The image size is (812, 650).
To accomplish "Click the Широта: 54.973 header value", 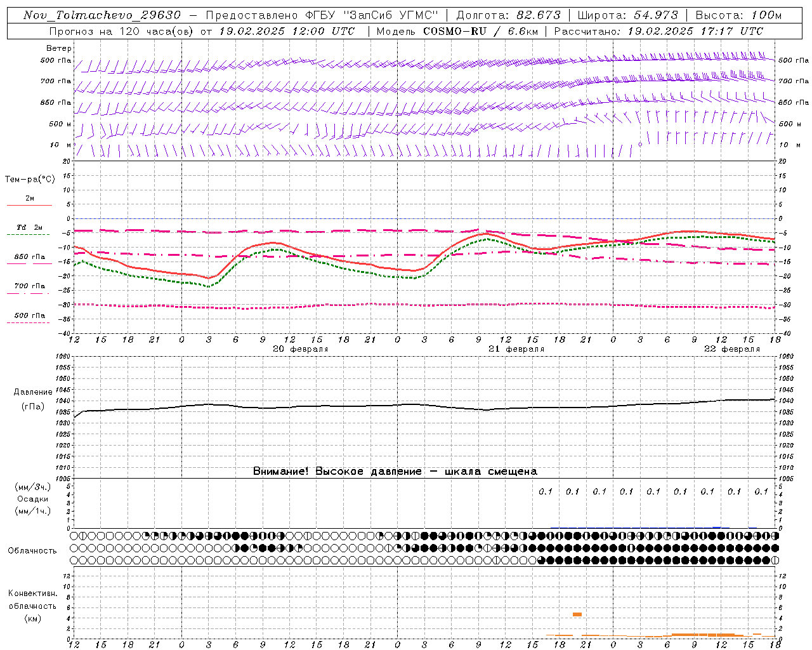I will (628, 15).
